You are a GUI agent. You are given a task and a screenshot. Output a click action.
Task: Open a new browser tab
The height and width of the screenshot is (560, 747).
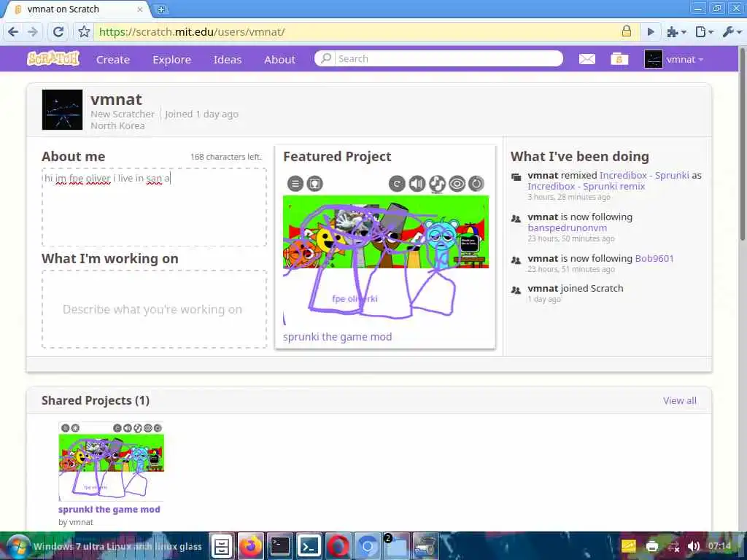pyautogui.click(x=161, y=9)
